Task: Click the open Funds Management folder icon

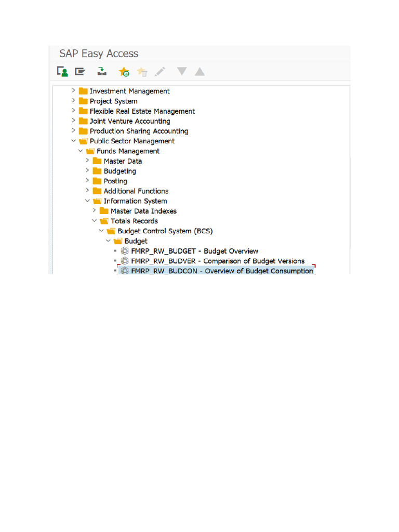Action: (x=90, y=151)
